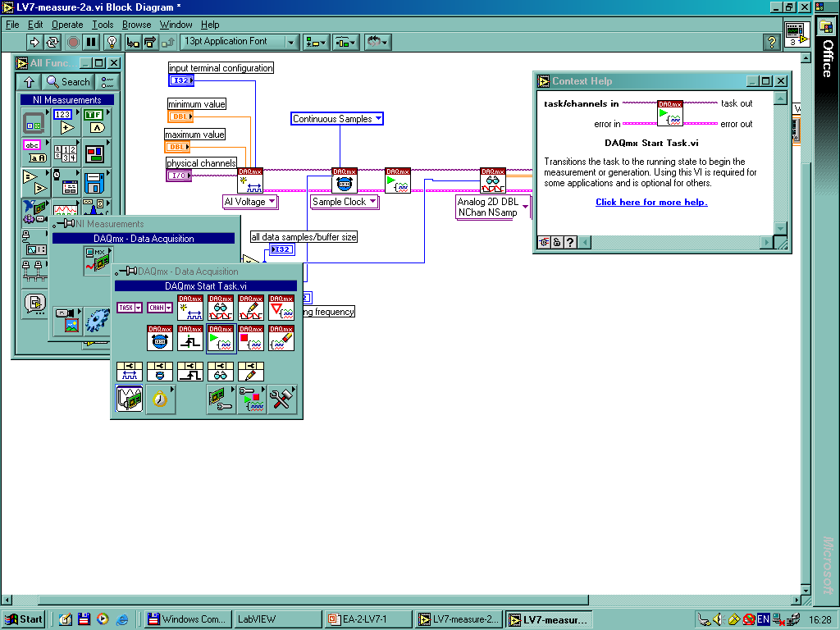
Task: Open the Sample Clock polymorphic selector
Action: pos(345,202)
